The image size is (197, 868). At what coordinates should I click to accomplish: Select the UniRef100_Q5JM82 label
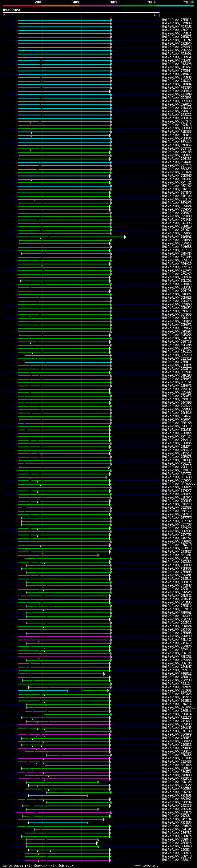pos(177,748)
